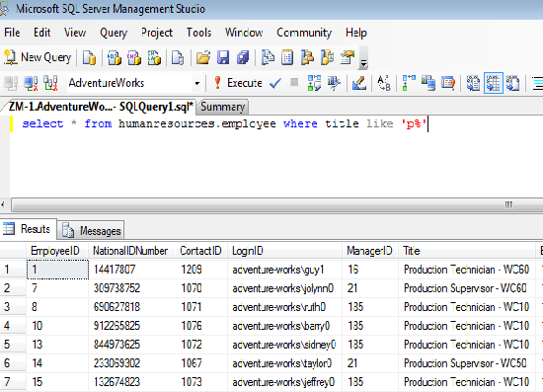543x392 pixels.
Task: Open the View menu
Action: click(75, 33)
